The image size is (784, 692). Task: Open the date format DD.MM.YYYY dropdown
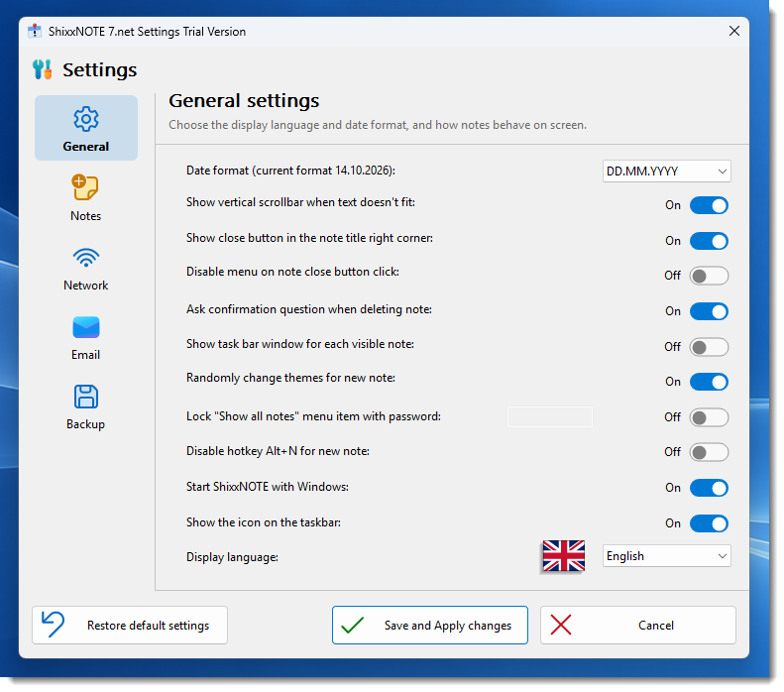666,171
